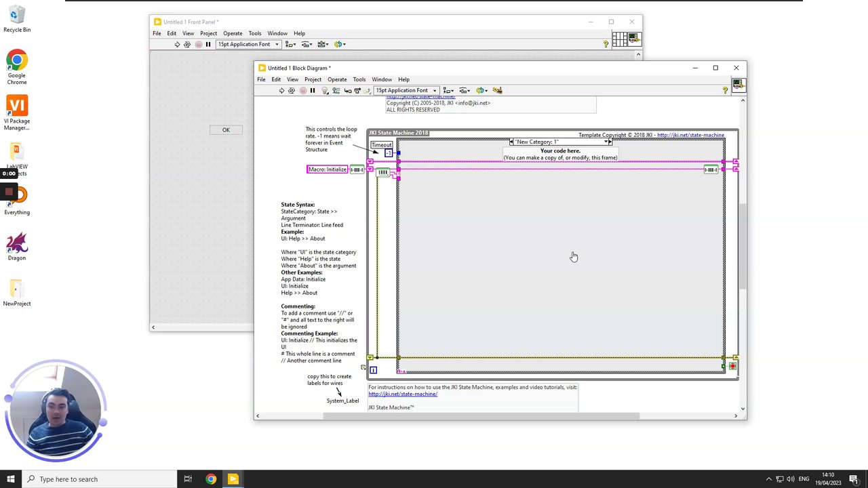Show Context Help in Front Panel
Image resolution: width=868 pixels, height=488 pixels.
[606, 44]
